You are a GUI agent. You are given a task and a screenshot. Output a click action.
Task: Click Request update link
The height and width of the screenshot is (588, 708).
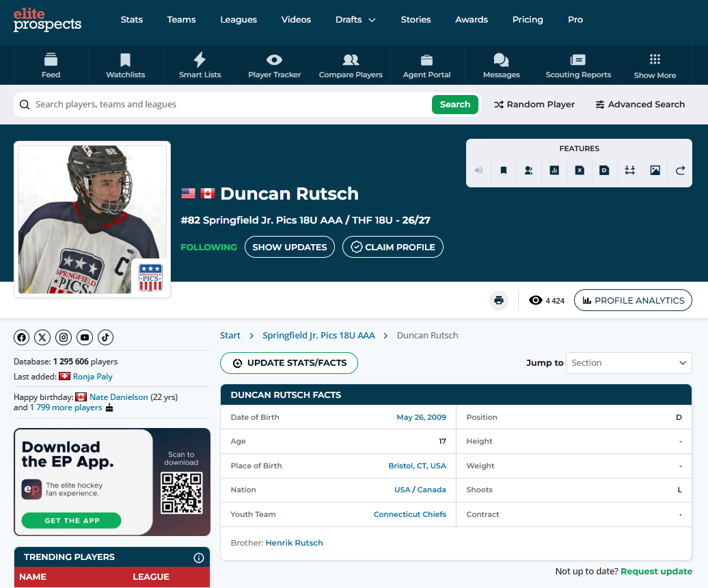coord(657,571)
